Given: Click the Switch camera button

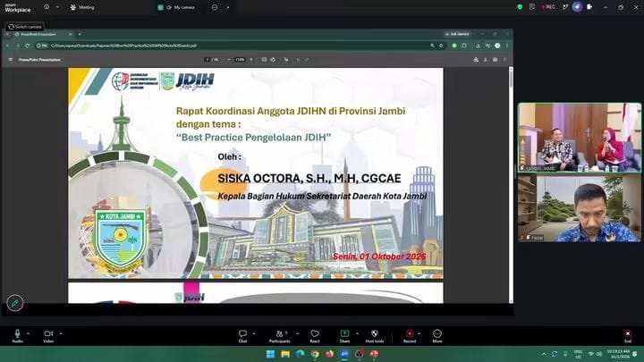Looking at the screenshot, I should (x=25, y=27).
